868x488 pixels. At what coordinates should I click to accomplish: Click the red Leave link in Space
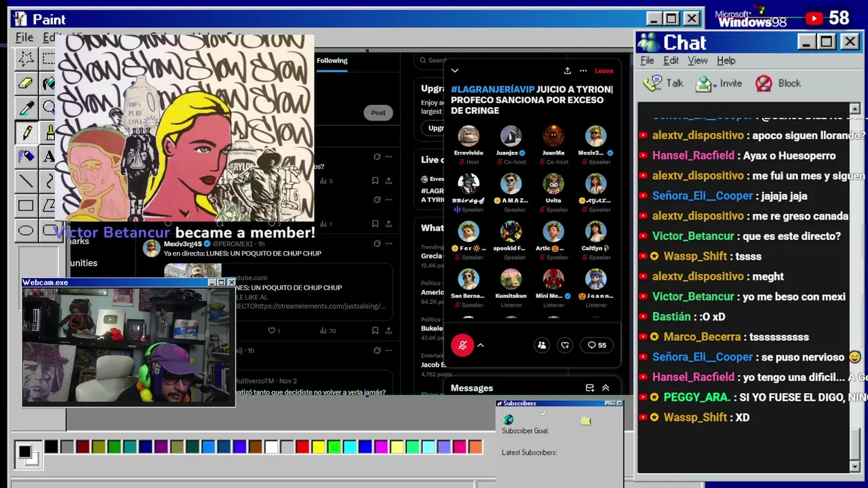coord(604,70)
